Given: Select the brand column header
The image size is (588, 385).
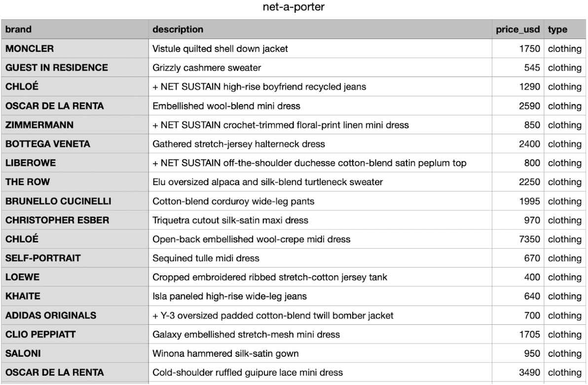Looking at the screenshot, I should click(19, 29).
